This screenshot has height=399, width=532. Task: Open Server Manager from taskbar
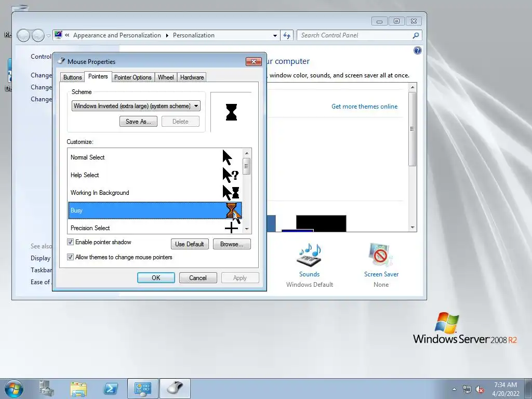coord(47,389)
